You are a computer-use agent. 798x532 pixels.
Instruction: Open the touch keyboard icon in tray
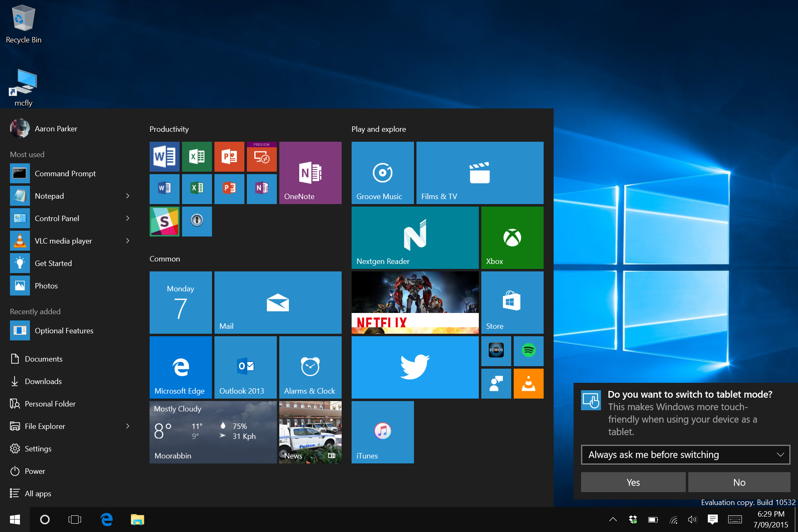pyautogui.click(x=735, y=520)
